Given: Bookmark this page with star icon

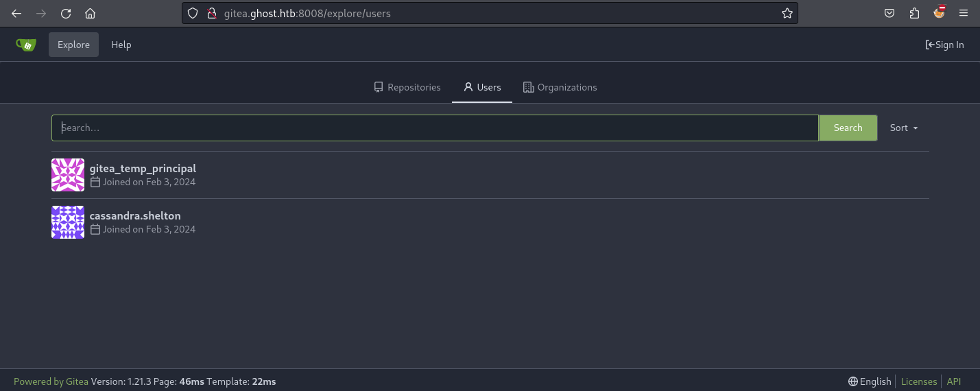Looking at the screenshot, I should [787, 13].
